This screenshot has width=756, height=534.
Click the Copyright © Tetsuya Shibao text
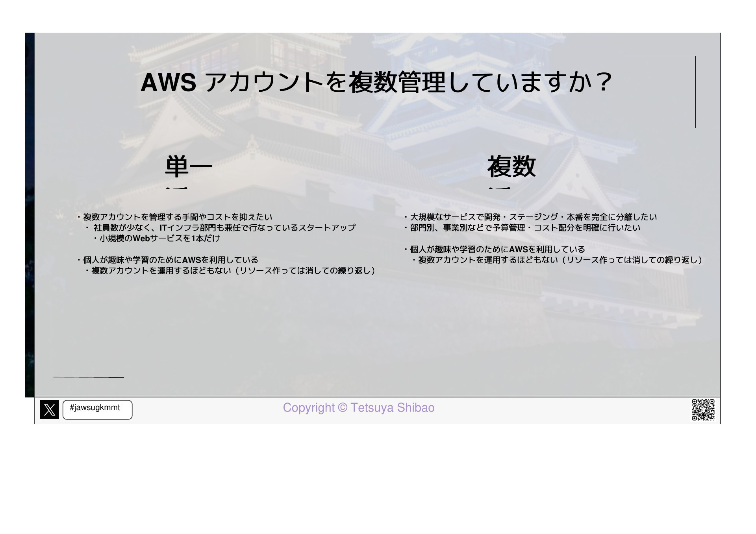tap(359, 408)
